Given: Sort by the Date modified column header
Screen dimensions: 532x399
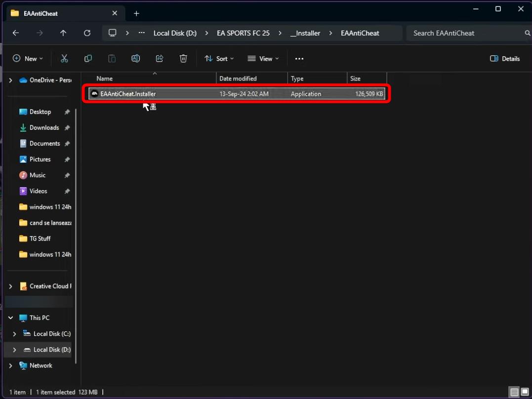Looking at the screenshot, I should pos(252,79).
